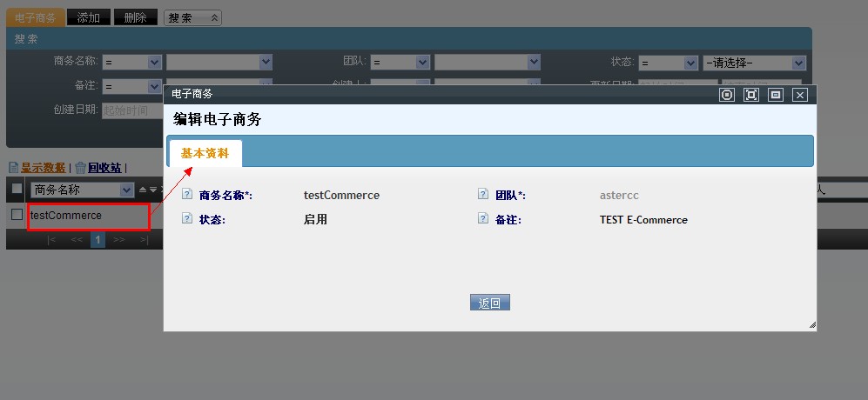Toggle the select-all header checkbox
This screenshot has width=868, height=400.
[17, 189]
